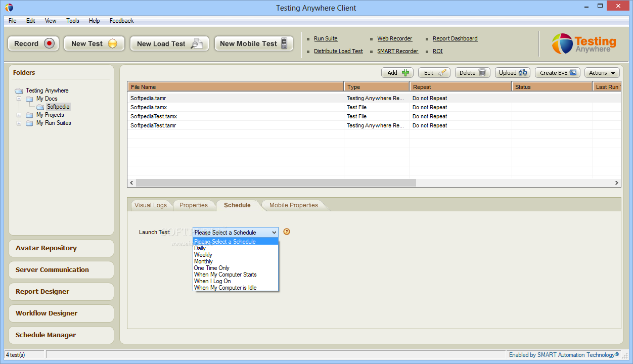Select the My Projects folder
Image resolution: width=633 pixels, height=364 pixels.
50,115
